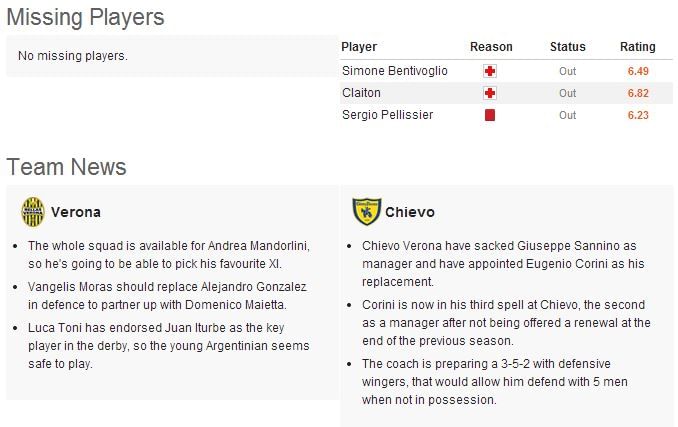Screen dimensions: 678x427
Task: Click the Missing Players section heading
Action: click(85, 17)
